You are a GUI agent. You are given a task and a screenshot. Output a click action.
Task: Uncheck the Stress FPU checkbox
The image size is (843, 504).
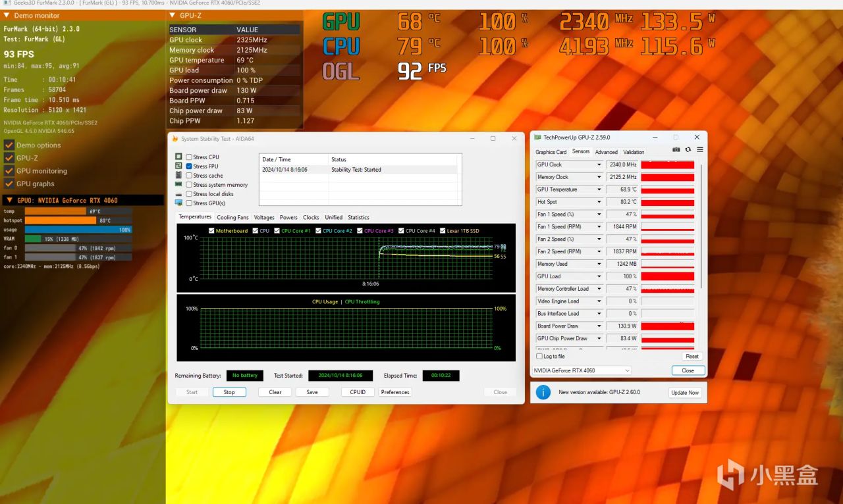[189, 166]
